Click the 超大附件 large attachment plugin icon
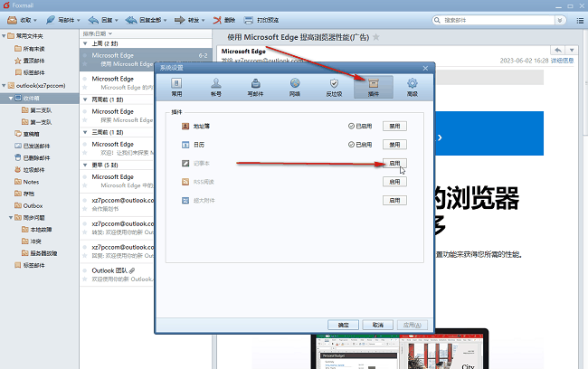Image resolution: width=588 pixels, height=369 pixels. coord(185,201)
